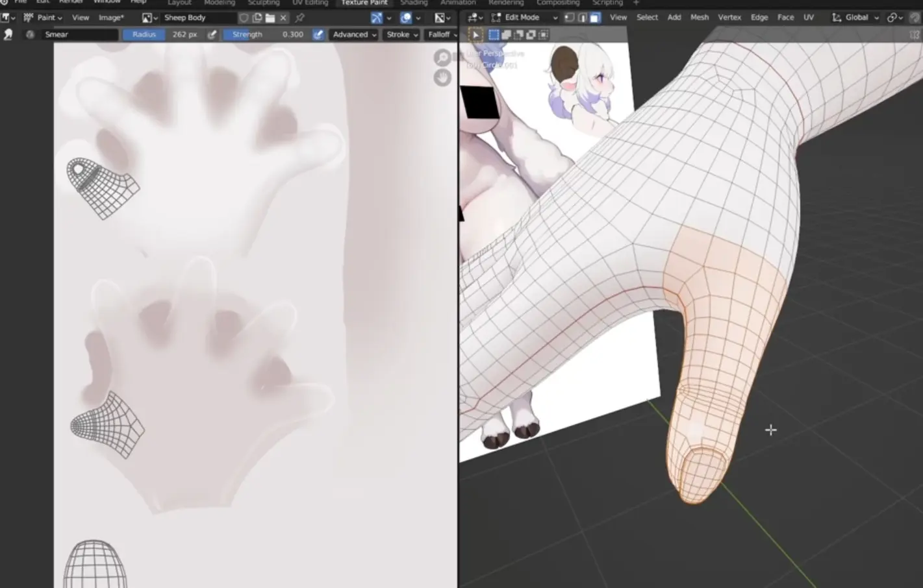Image resolution: width=923 pixels, height=588 pixels.
Task: Expand the Stroke settings dropdown
Action: 401,34
